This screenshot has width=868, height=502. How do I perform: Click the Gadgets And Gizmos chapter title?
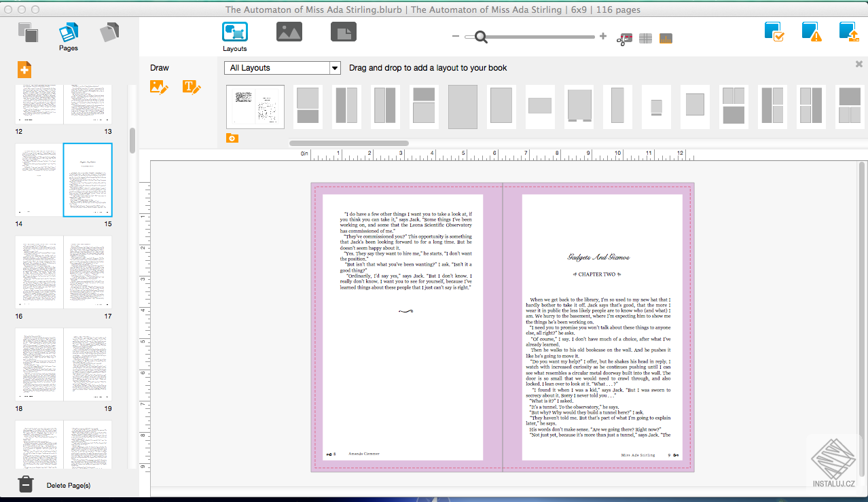(x=598, y=257)
